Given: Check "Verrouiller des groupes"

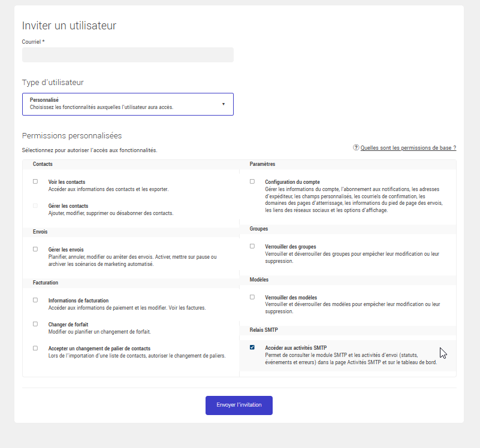Looking at the screenshot, I should pos(252,246).
